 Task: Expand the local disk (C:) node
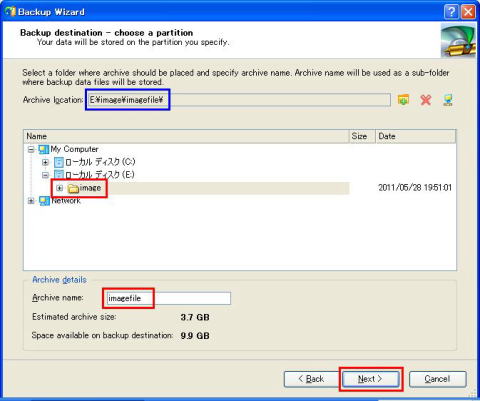(45, 162)
